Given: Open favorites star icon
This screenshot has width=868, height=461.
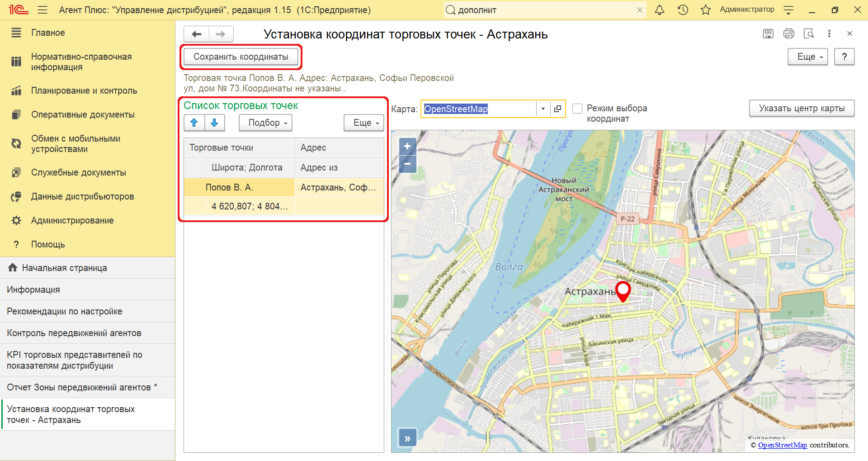Looking at the screenshot, I should point(705,10).
